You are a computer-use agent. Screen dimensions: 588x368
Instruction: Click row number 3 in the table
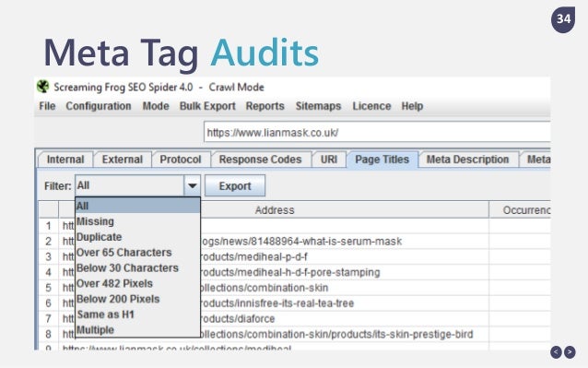48,256
